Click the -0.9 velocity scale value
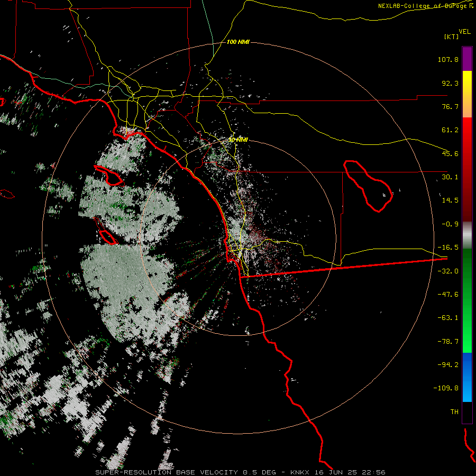This screenshot has height=476, width=476. (x=450, y=224)
